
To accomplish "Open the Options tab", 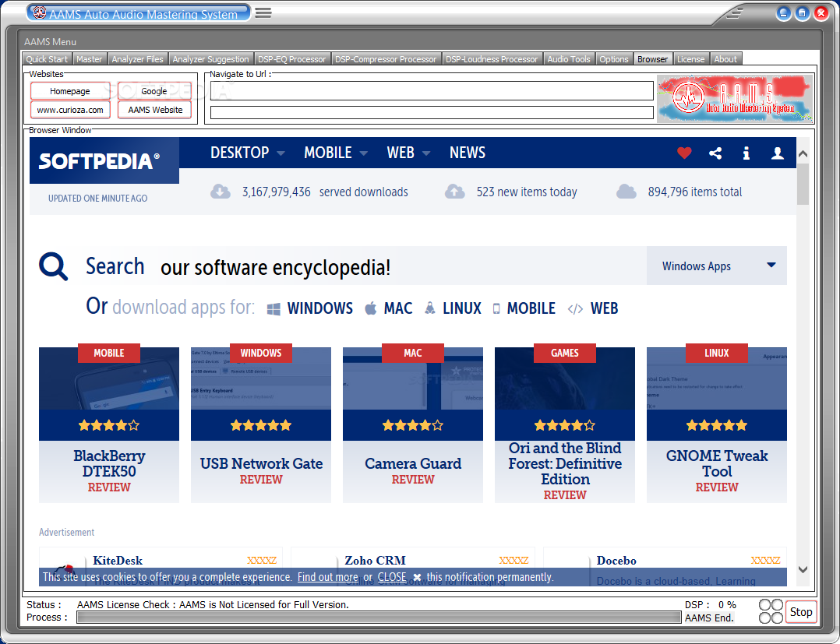I will 614,59.
